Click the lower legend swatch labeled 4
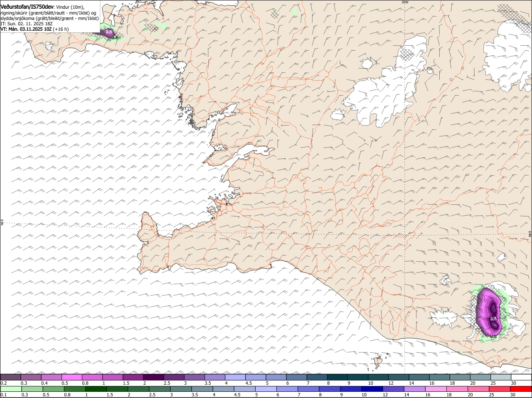This screenshot has width=532, height=398. pos(224,389)
